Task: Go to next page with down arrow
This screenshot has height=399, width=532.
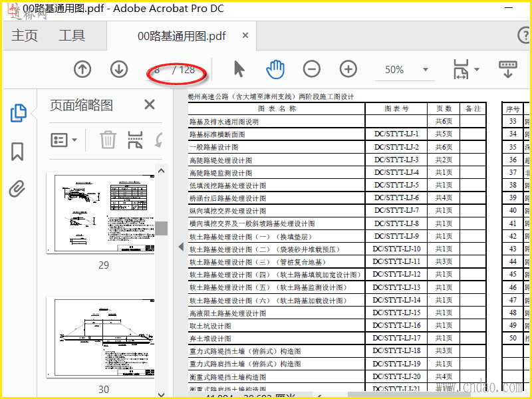Action: [x=119, y=69]
